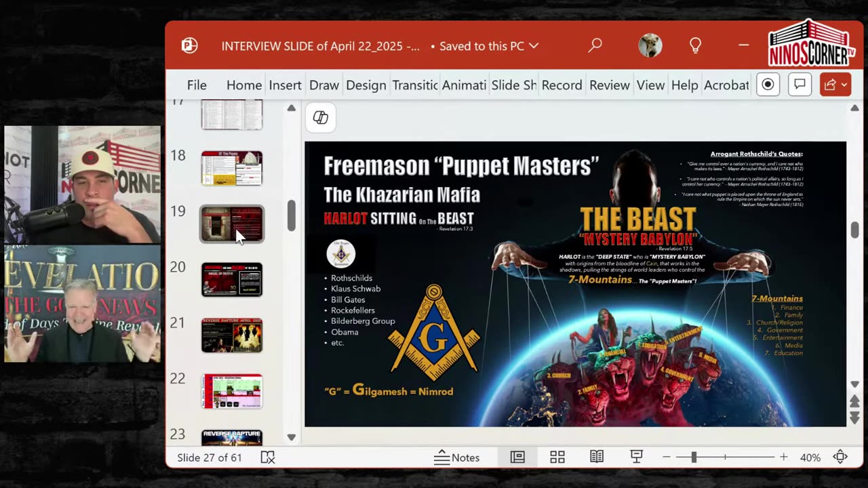Click the Slide 27 of 61 indicator
The image size is (868, 488).
(x=210, y=457)
